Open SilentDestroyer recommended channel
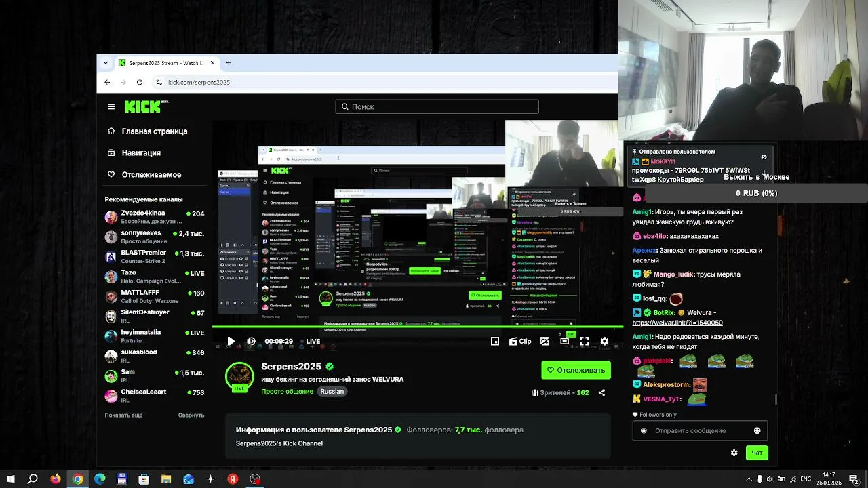Viewport: 868px width, 488px height. (x=155, y=316)
